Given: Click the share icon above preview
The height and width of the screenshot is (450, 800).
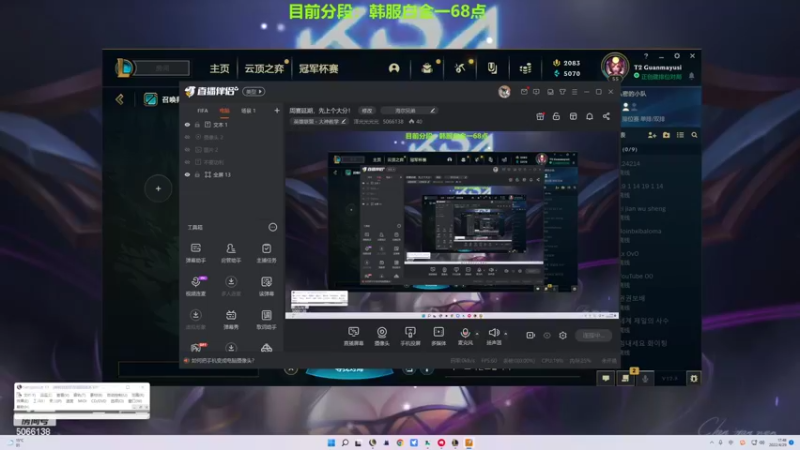Looking at the screenshot, I should 606,116.
